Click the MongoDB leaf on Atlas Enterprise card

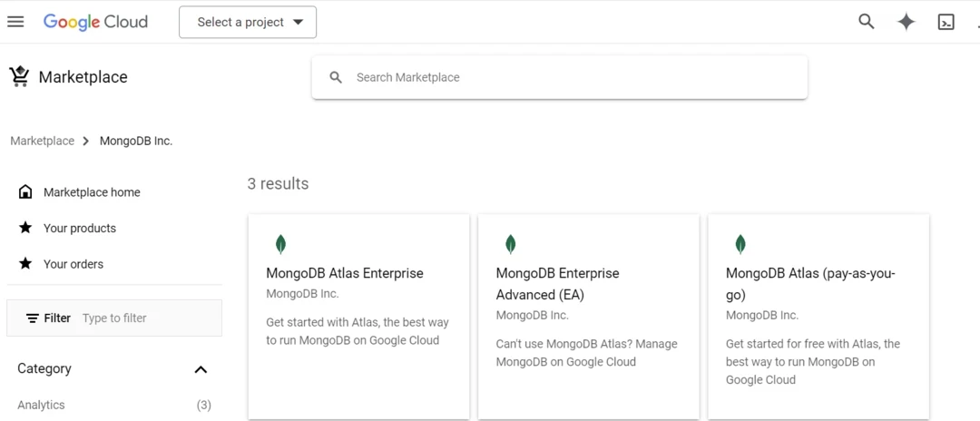[280, 244]
